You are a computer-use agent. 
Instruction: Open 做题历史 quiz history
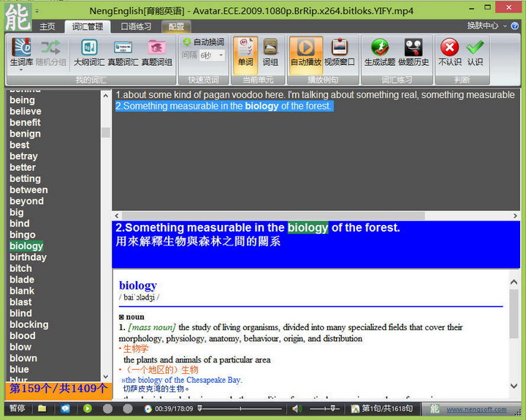(413, 52)
